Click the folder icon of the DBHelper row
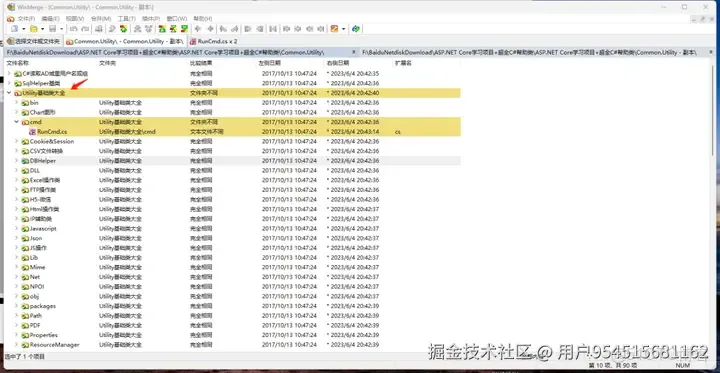The image size is (720, 373). (25, 161)
